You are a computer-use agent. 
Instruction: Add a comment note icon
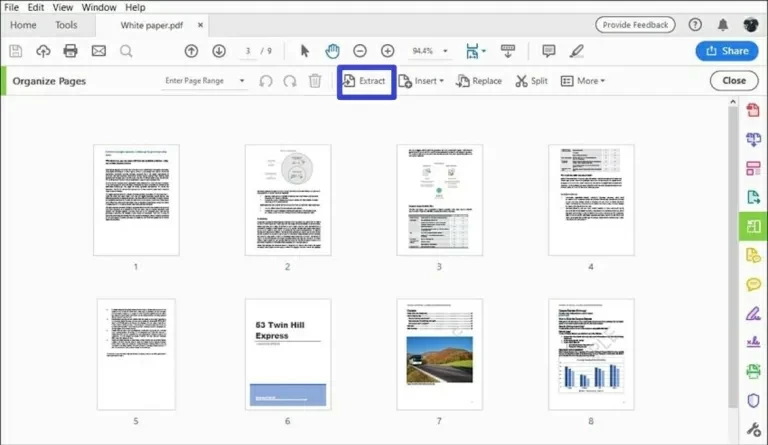[549, 51]
